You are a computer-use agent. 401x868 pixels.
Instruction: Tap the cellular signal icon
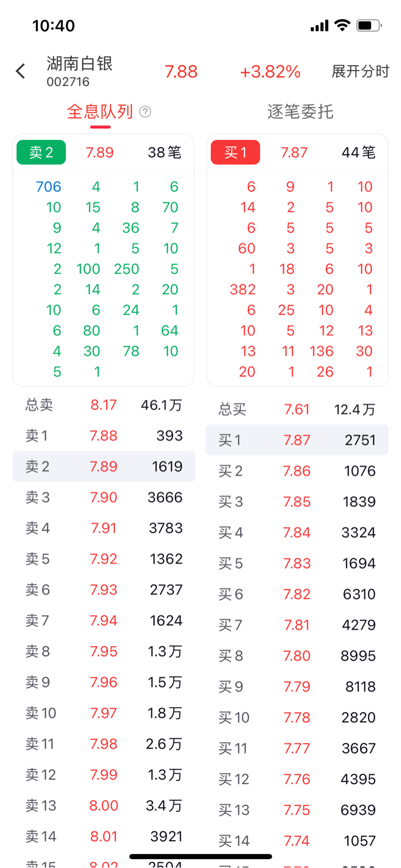point(320,26)
